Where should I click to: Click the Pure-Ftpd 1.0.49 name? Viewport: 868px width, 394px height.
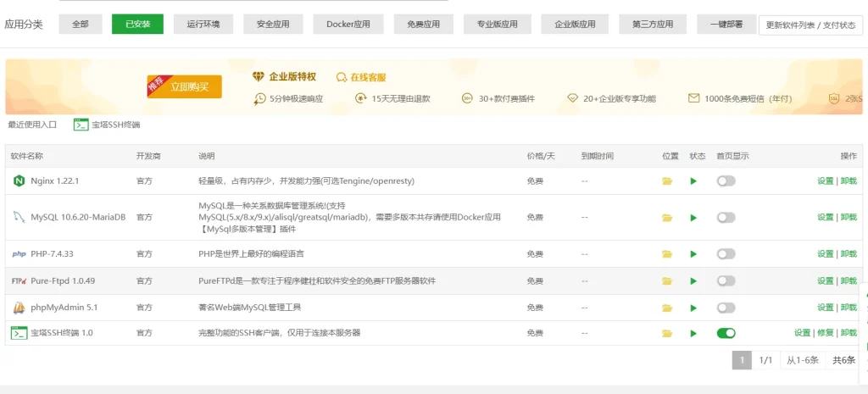(x=63, y=281)
